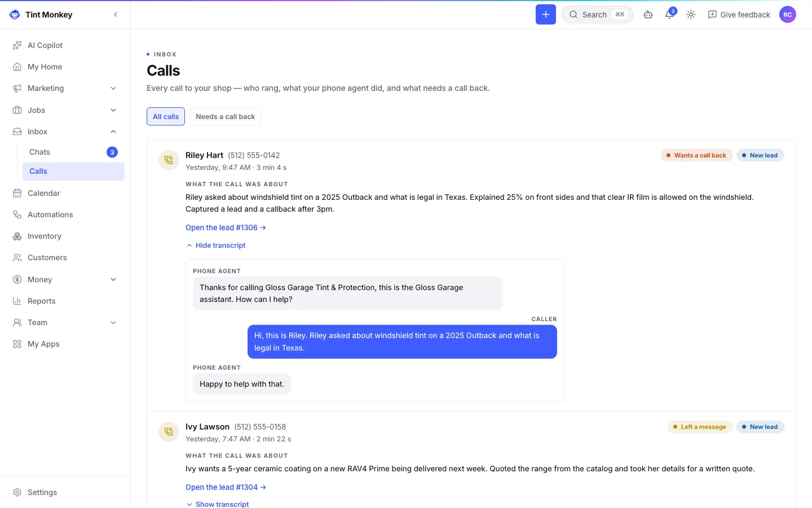Click the Give feedback button
The width and height of the screenshot is (812, 508).
point(739,15)
